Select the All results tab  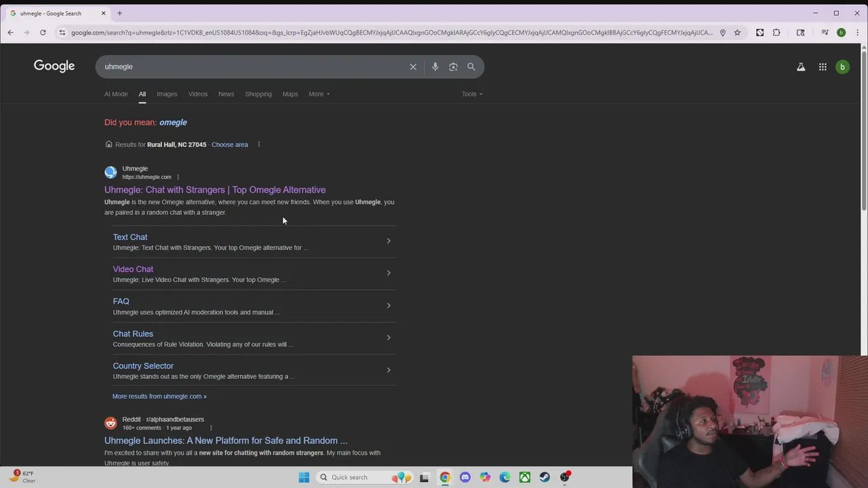pos(142,94)
